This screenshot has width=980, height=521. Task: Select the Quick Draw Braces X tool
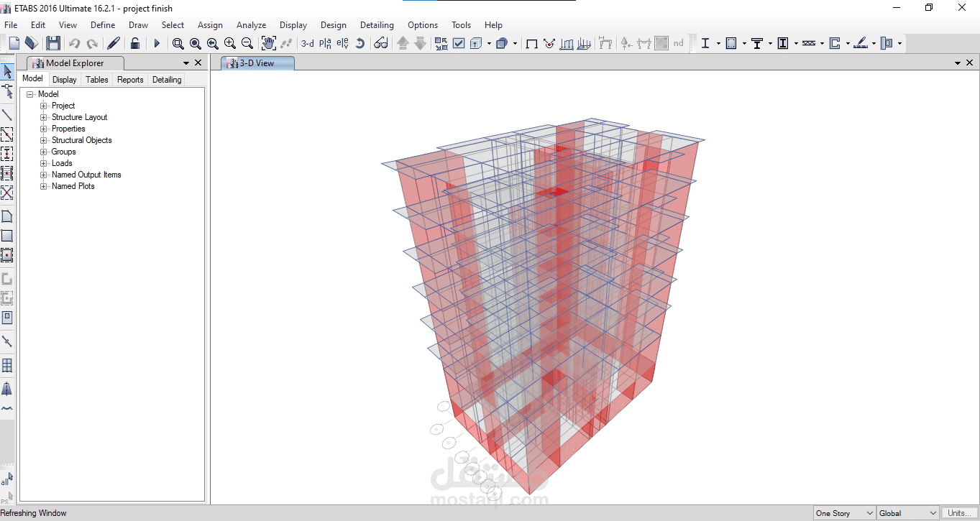7,192
